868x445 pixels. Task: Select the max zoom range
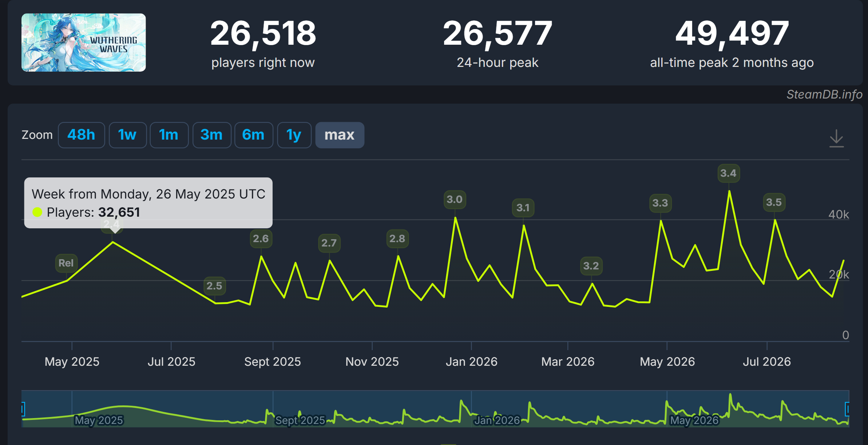[x=340, y=135]
